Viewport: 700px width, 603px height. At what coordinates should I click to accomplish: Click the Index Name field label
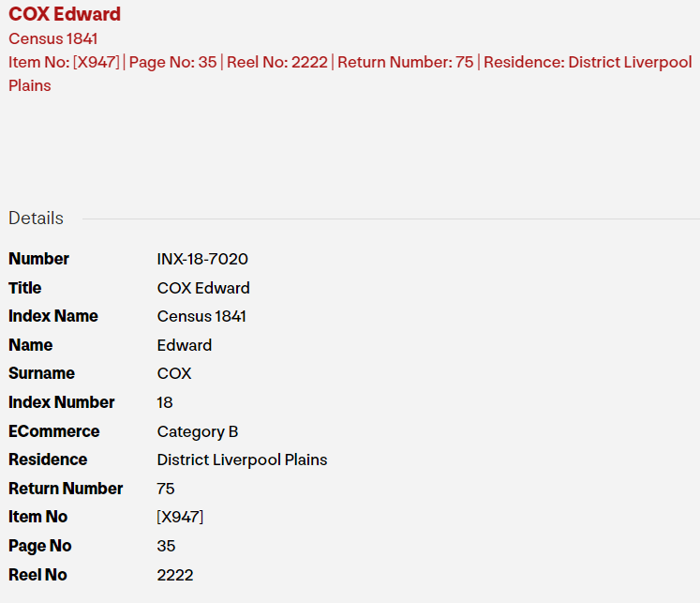point(53,316)
